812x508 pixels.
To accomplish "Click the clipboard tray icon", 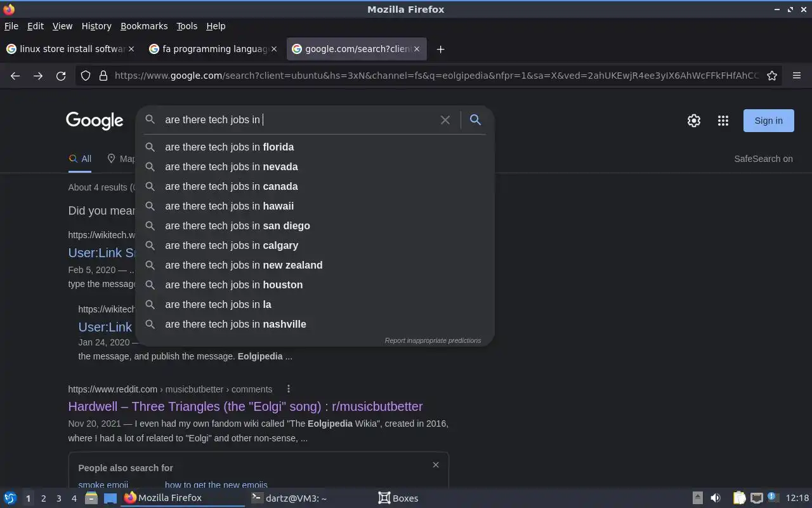I will coord(740,498).
